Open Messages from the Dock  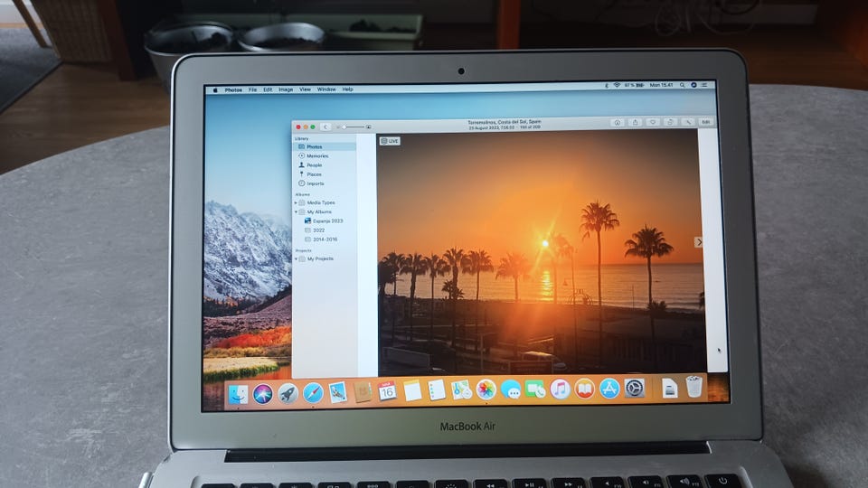click(x=510, y=389)
